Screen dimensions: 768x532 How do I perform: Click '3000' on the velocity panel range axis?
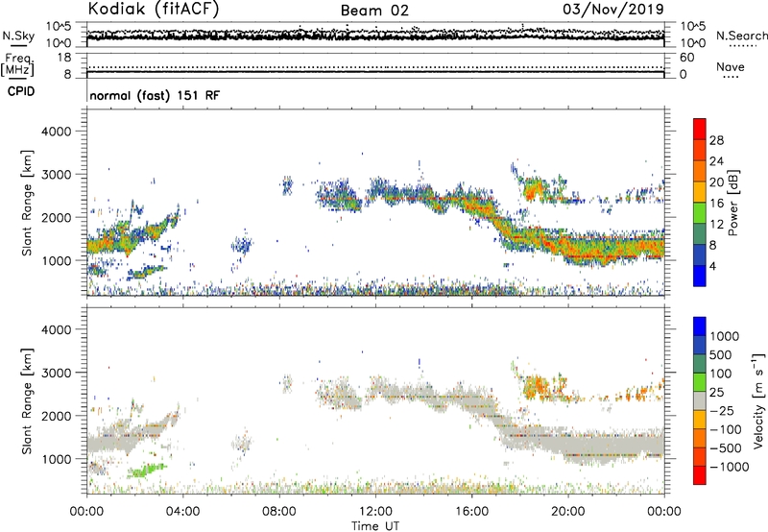[56, 373]
